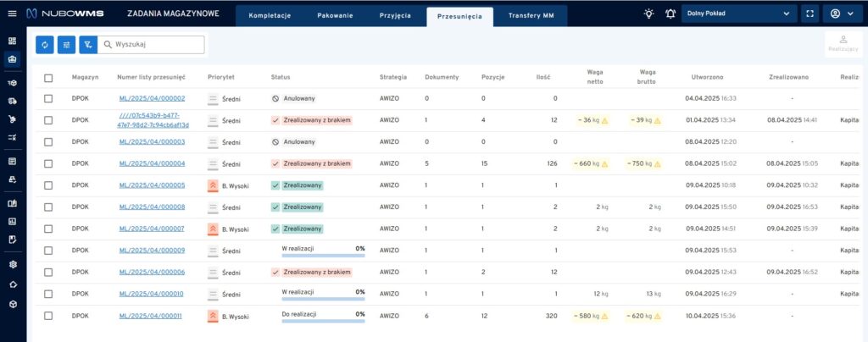
Task: Open the user account dropdown
Action: pyautogui.click(x=843, y=14)
